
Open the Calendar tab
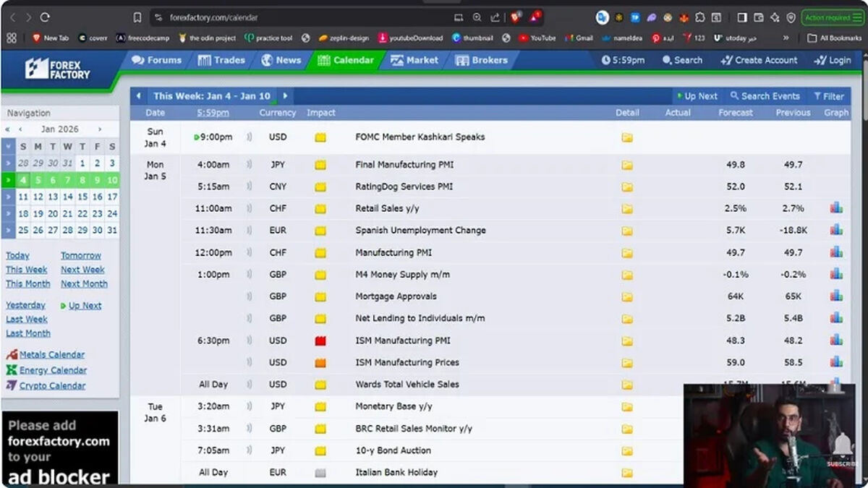(x=345, y=60)
